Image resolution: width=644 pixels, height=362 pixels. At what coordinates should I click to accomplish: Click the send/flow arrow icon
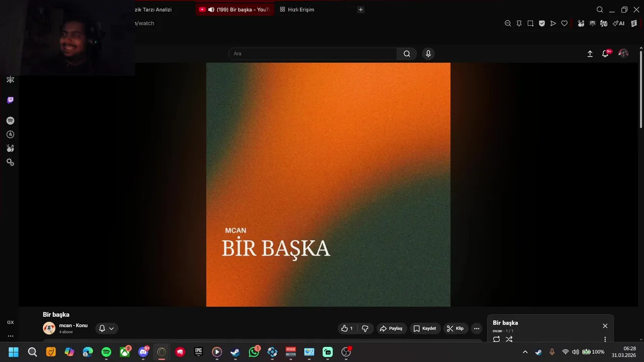553,24
